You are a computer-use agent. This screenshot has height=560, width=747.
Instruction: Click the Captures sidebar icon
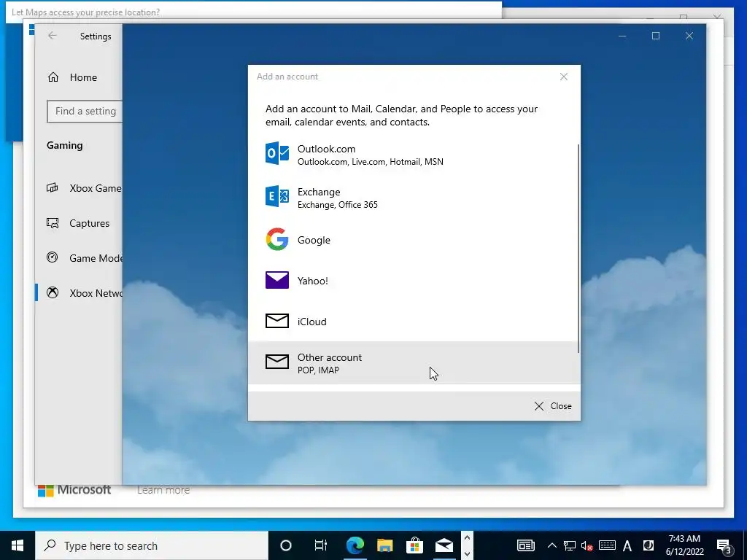[53, 223]
